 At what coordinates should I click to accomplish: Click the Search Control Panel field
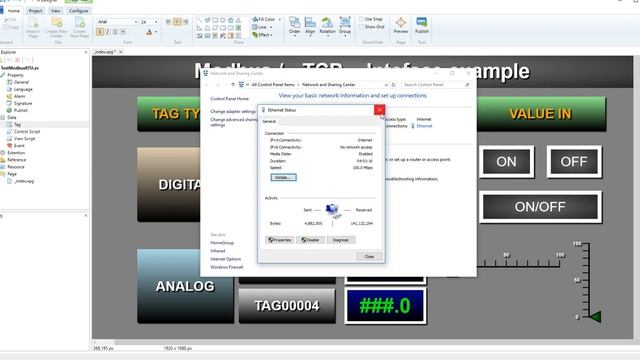[435, 84]
